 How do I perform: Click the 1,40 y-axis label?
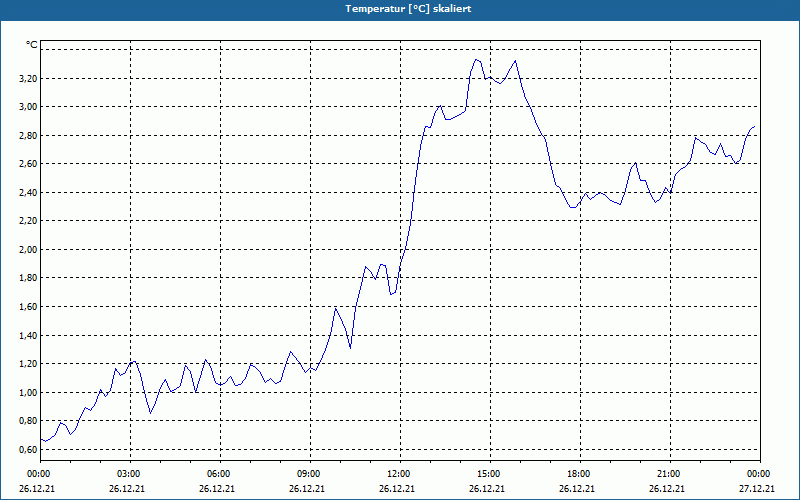[x=29, y=336]
